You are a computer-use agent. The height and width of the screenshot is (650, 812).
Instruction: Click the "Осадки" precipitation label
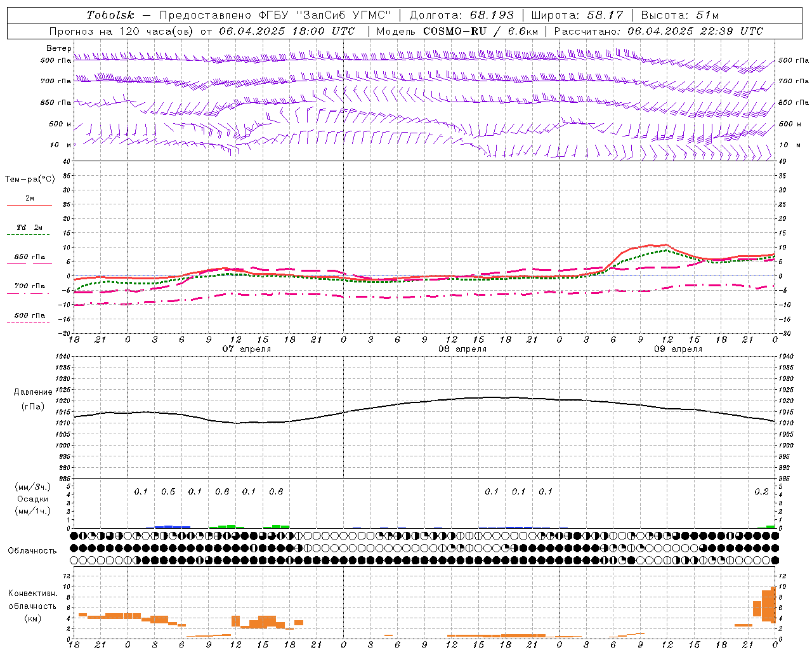click(32, 499)
